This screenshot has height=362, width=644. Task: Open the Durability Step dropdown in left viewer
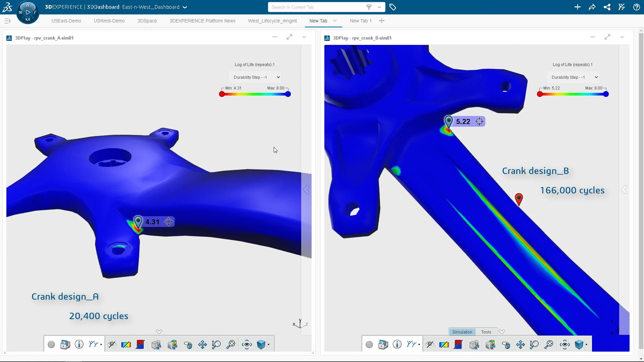point(255,77)
